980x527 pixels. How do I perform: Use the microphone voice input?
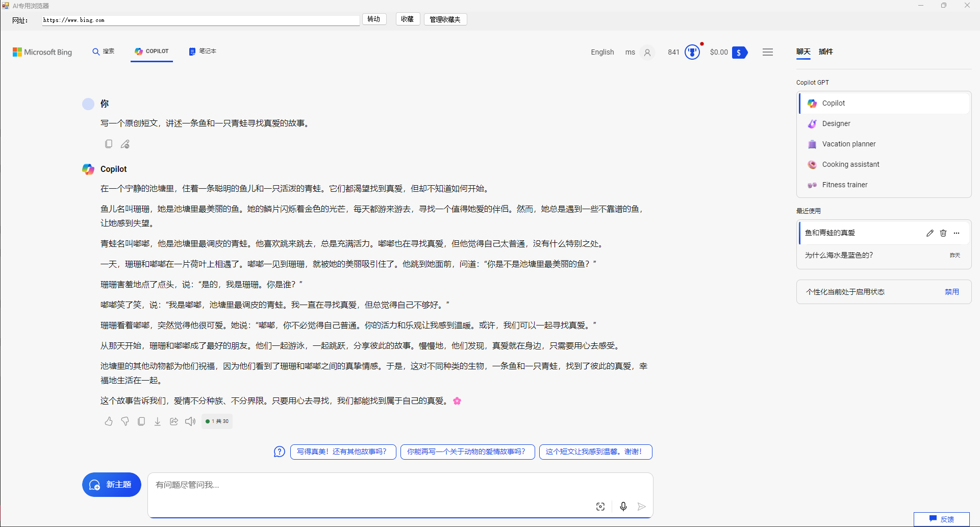tap(623, 507)
